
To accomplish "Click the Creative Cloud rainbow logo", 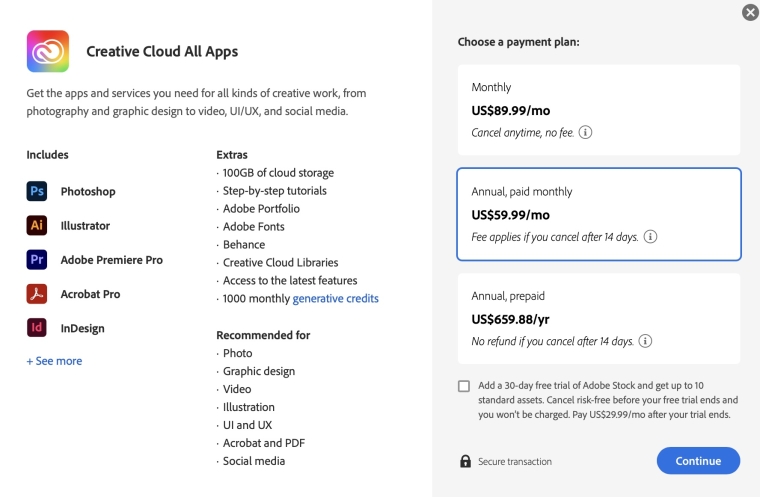I will click(48, 51).
